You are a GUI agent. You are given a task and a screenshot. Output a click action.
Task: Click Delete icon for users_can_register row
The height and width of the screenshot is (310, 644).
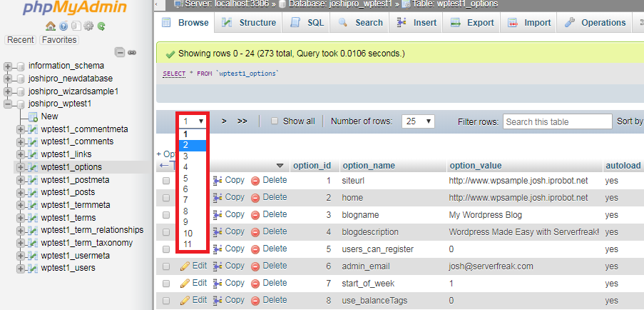tap(255, 249)
